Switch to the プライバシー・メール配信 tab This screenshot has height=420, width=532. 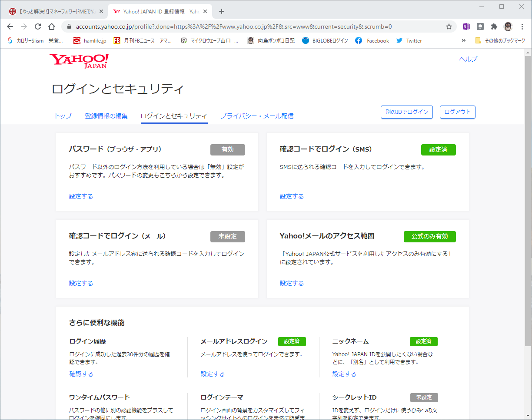257,116
